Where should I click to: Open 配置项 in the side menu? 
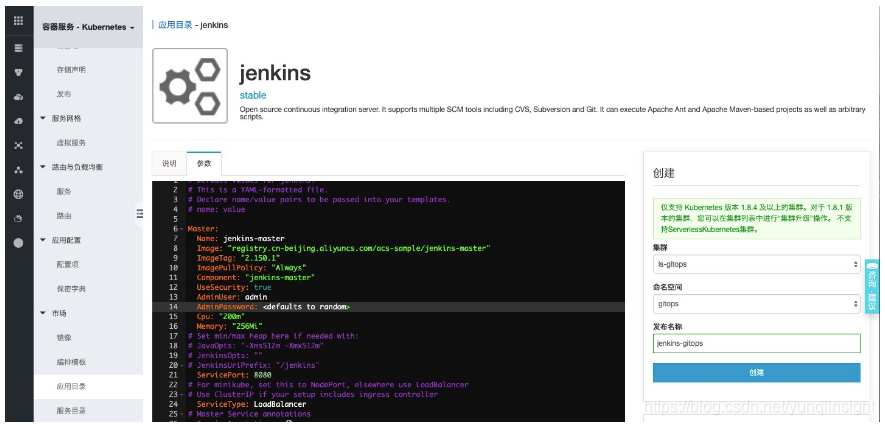(67, 264)
